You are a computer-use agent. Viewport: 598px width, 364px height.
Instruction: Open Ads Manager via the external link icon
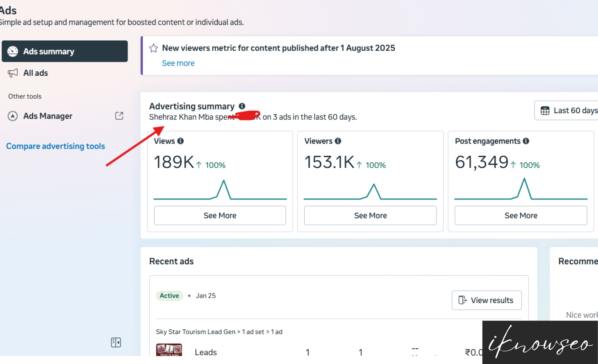[119, 116]
